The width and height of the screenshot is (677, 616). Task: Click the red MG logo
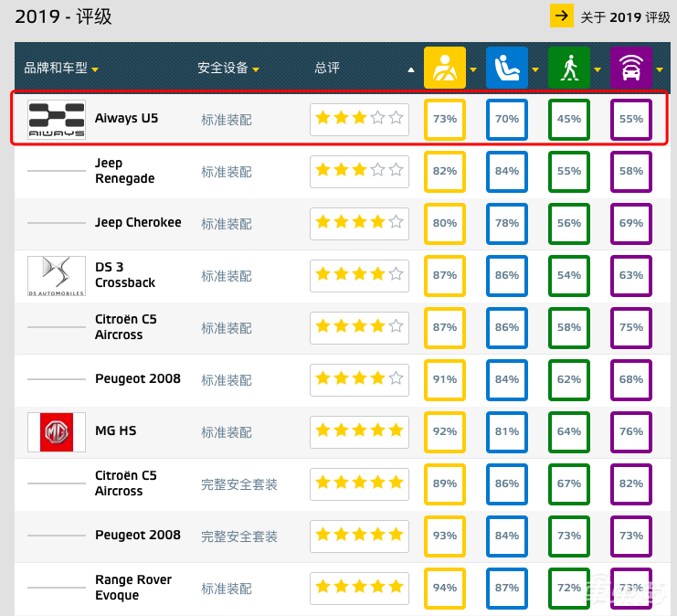coord(57,431)
